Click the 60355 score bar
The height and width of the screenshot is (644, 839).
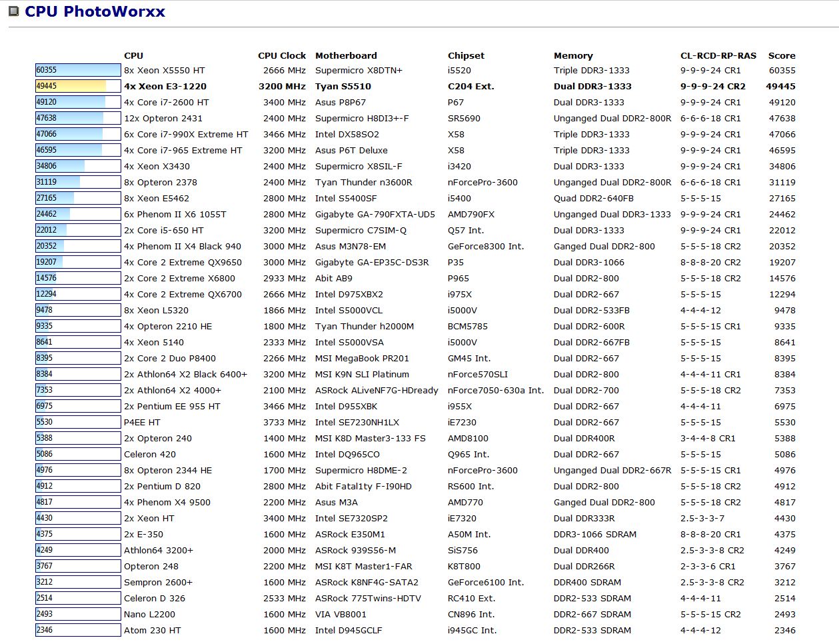pos(78,70)
